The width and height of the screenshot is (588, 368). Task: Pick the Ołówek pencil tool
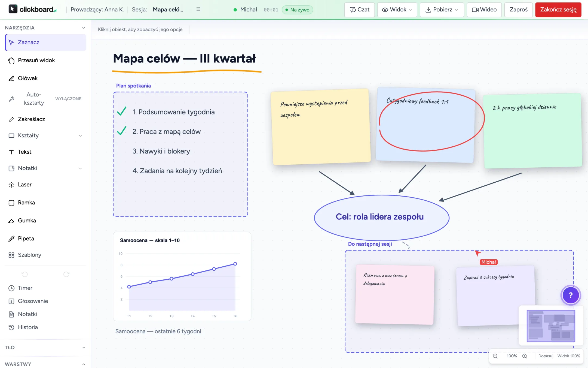pos(45,78)
